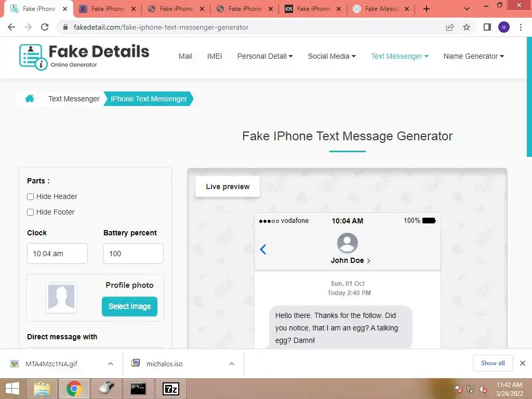
Task: Expand the Social Media menu
Action: (x=332, y=56)
